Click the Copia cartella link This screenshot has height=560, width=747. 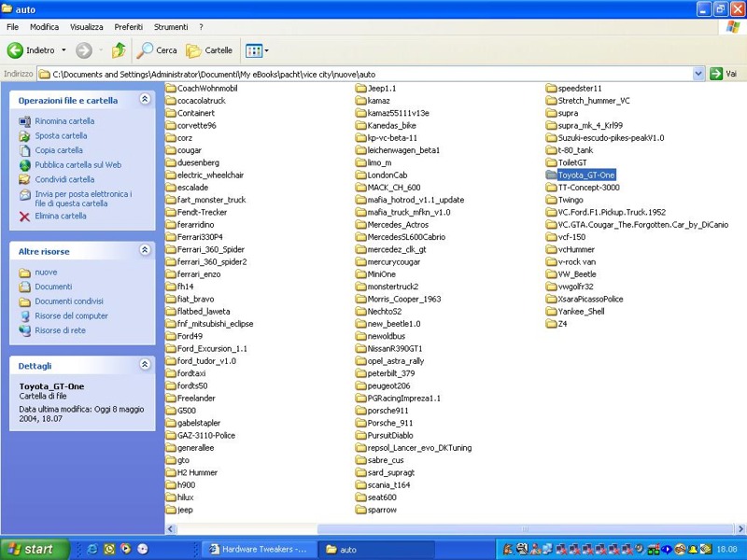59,150
